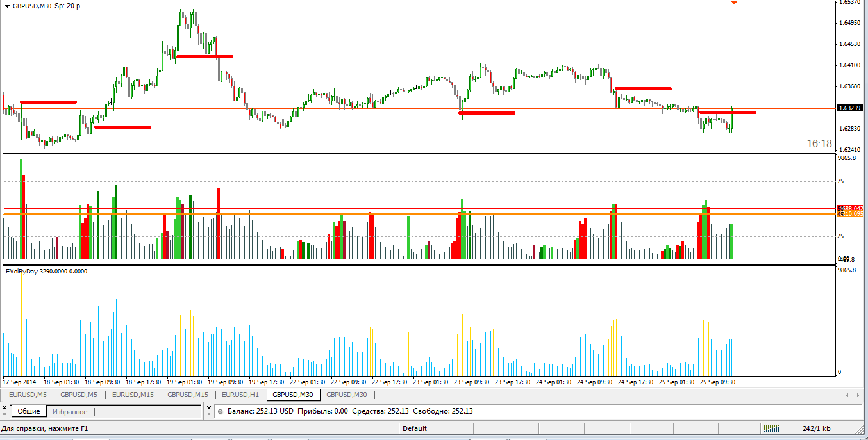Select the EURUSD,H1 chart tab
The height and width of the screenshot is (440, 868).
[241, 395]
